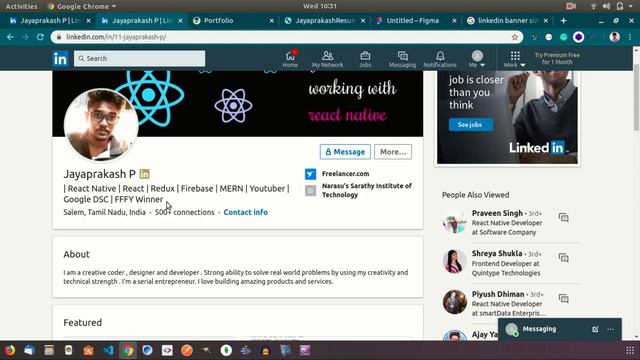Click the address bar URL

coord(116,37)
